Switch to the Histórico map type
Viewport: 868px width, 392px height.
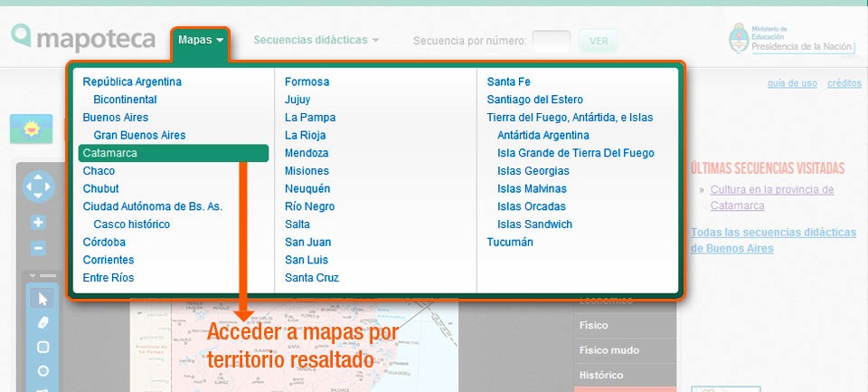click(x=625, y=376)
